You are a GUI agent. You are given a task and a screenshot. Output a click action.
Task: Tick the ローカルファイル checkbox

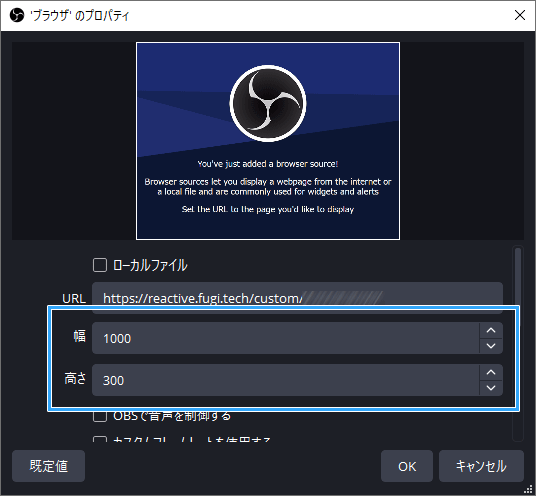coord(100,265)
